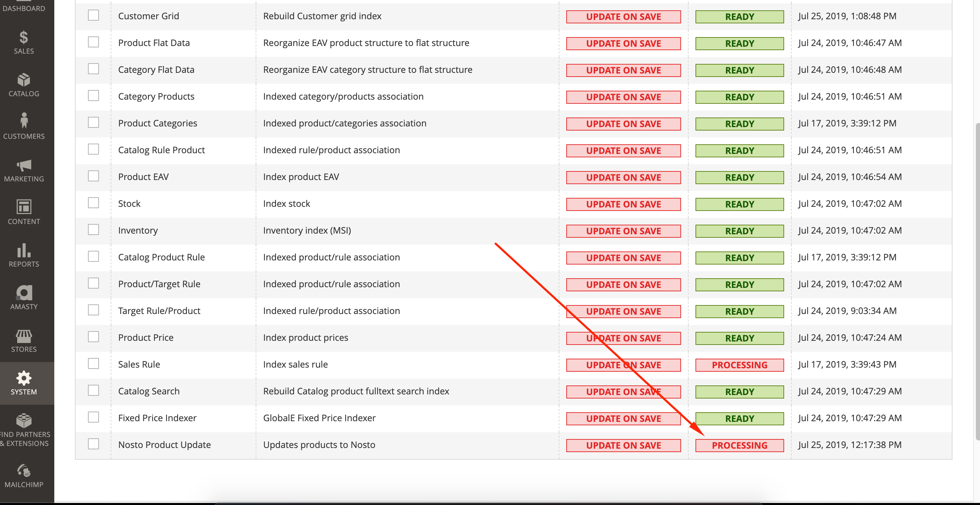Select the Sales menu entry
The image size is (980, 505).
point(24,38)
